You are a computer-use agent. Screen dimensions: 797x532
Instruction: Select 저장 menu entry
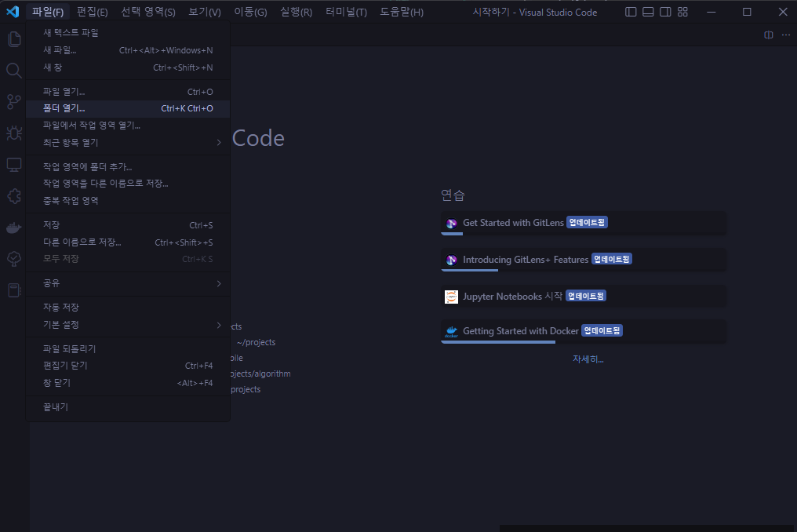pyautogui.click(x=128, y=224)
